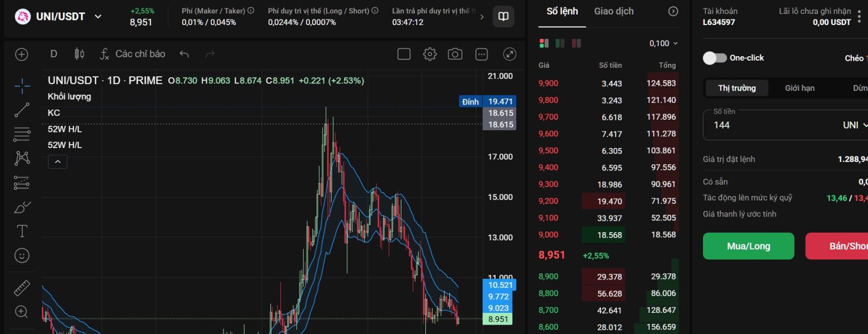Switch to the Sổ lệnh tab
The width and height of the screenshot is (868, 334).
click(x=562, y=11)
